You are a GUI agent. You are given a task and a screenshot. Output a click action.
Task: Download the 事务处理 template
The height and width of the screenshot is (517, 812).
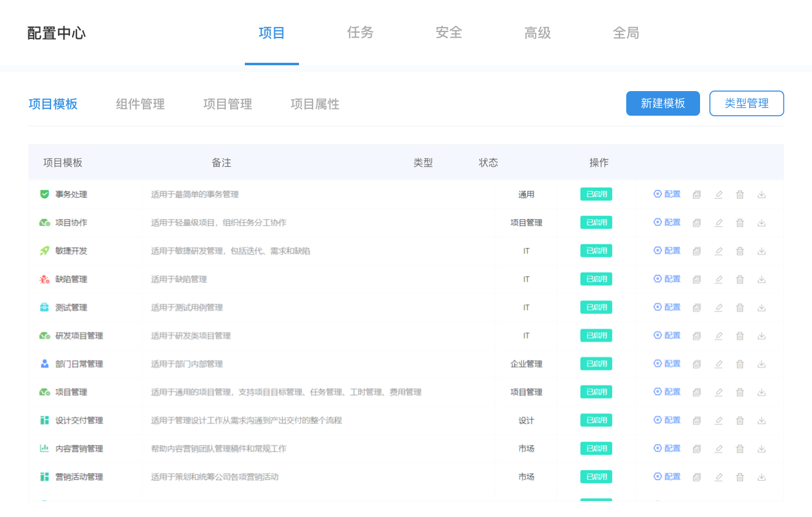click(762, 194)
